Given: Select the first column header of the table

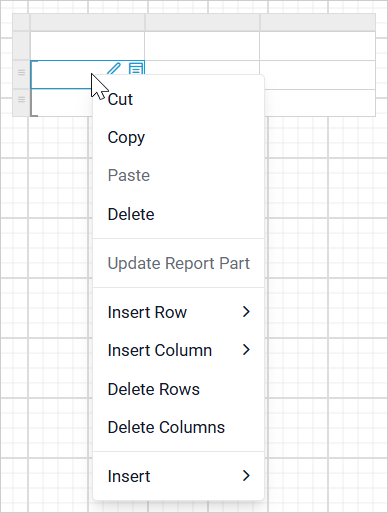Looking at the screenshot, I should (x=87, y=22).
